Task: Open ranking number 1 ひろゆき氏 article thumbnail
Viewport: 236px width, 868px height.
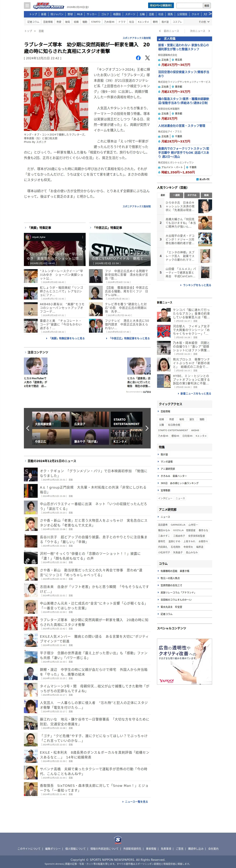Action: click(x=205, y=206)
